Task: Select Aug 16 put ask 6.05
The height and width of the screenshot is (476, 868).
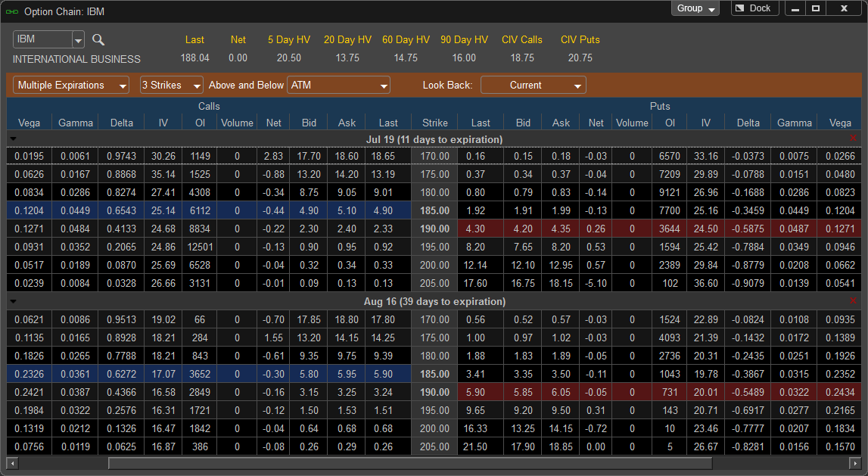Action: click(x=561, y=392)
